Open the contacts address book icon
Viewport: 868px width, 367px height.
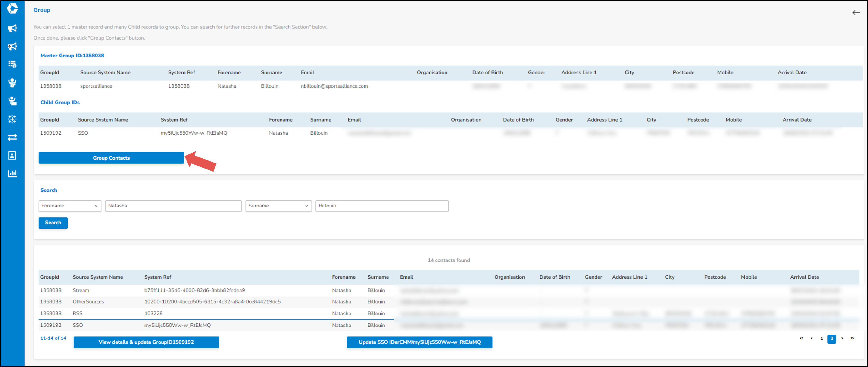pos(12,155)
